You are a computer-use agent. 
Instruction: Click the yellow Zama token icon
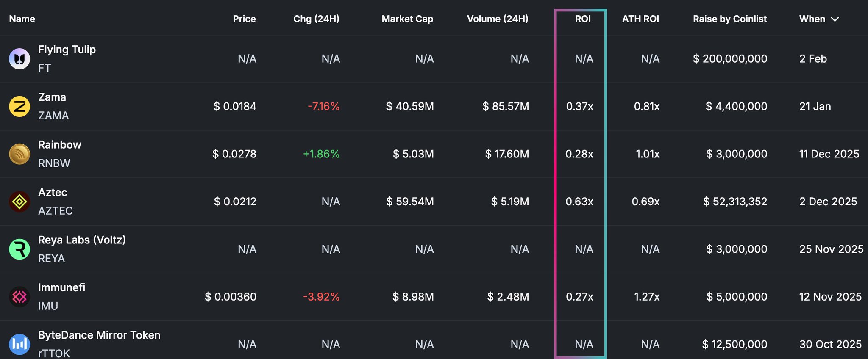pos(19,106)
